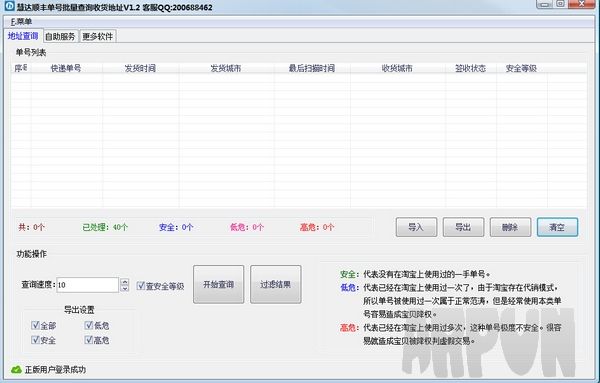Viewport: 600px width, 383px height.
Task: Click the green cloud login status icon
Action: coord(16,370)
